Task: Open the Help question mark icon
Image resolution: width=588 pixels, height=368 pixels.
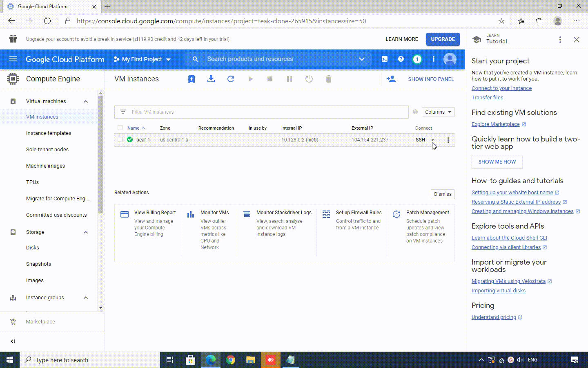Action: pyautogui.click(x=401, y=59)
